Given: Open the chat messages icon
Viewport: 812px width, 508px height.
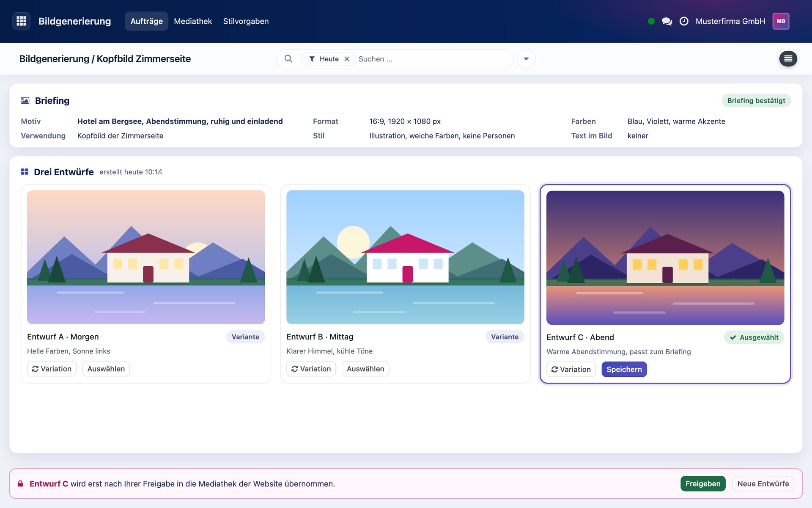Looking at the screenshot, I should pyautogui.click(x=667, y=21).
